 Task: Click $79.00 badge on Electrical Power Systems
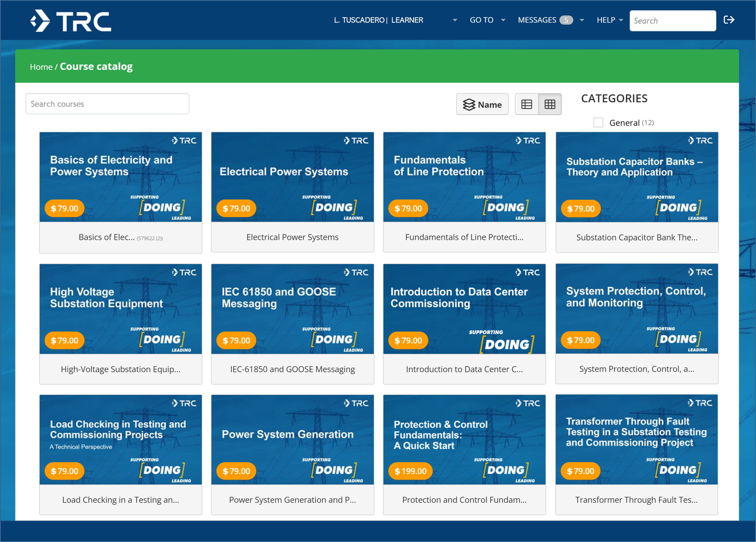pos(236,209)
